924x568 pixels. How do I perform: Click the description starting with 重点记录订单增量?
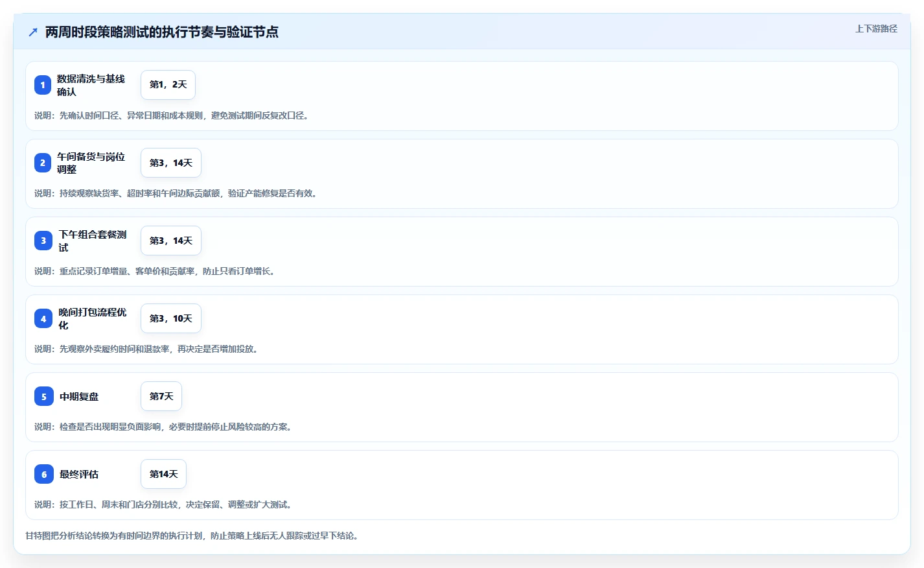coord(156,271)
